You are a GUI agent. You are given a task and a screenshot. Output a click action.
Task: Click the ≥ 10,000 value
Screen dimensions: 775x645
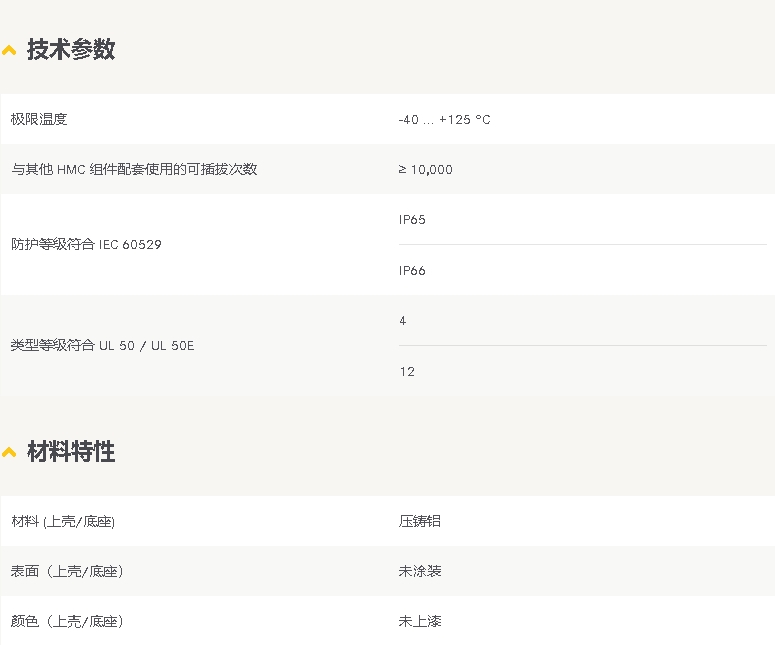tap(425, 170)
